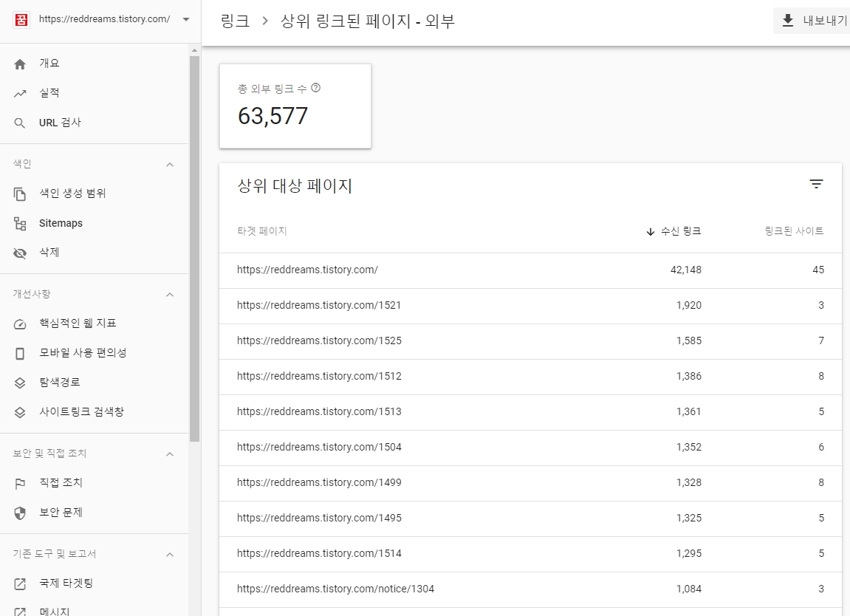Open the property selector dropdown arrow

click(186, 19)
